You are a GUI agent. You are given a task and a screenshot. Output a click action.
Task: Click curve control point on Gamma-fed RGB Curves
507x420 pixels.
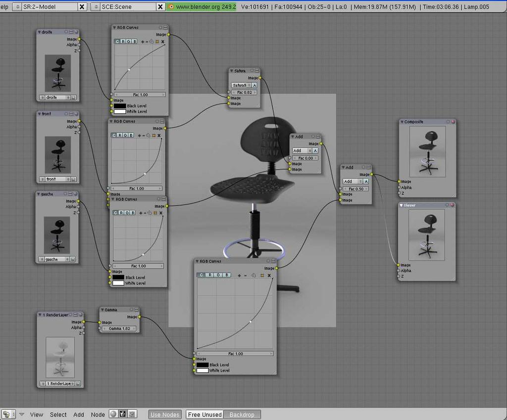(x=251, y=322)
